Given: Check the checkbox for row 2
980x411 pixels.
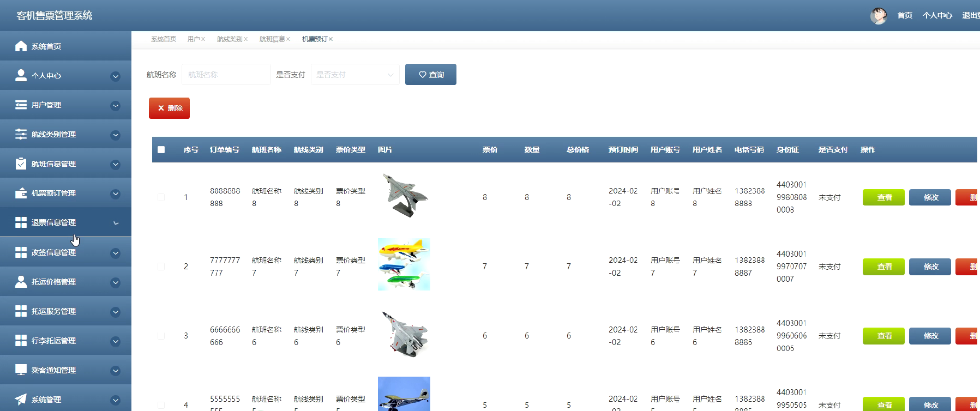Looking at the screenshot, I should pyautogui.click(x=161, y=267).
